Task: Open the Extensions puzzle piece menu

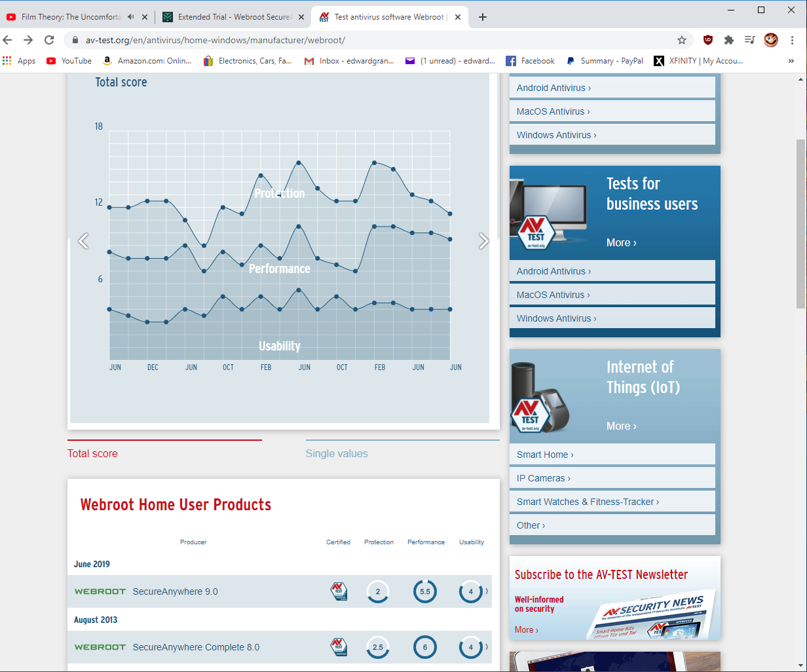Action: 728,40
